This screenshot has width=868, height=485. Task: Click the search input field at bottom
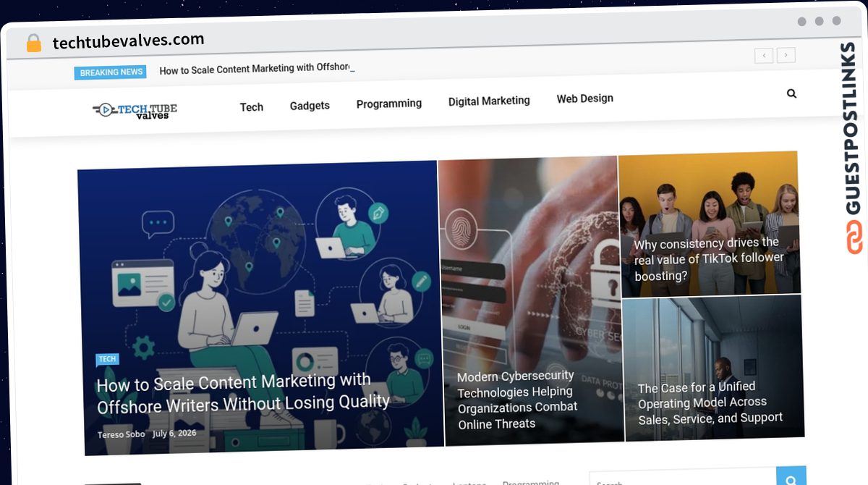(683, 478)
